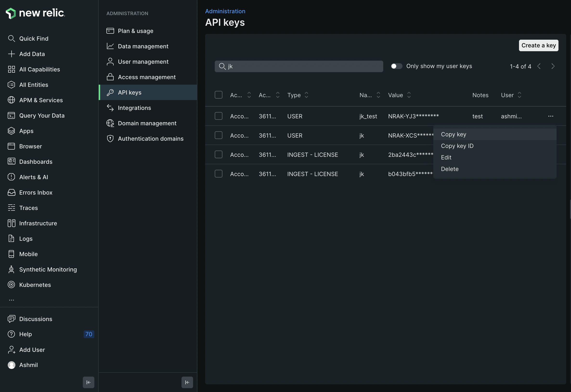Open Kubernetes target icon
The width and height of the screenshot is (571, 392).
(x=11, y=285)
